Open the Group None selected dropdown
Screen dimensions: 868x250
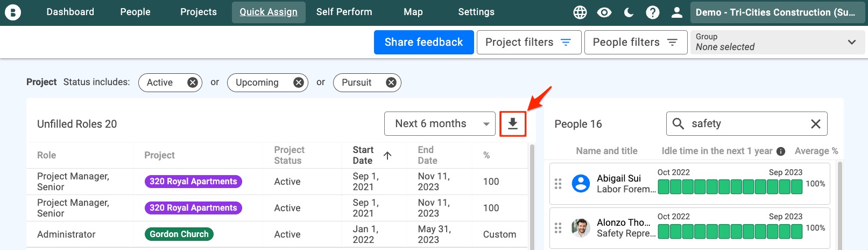778,42
